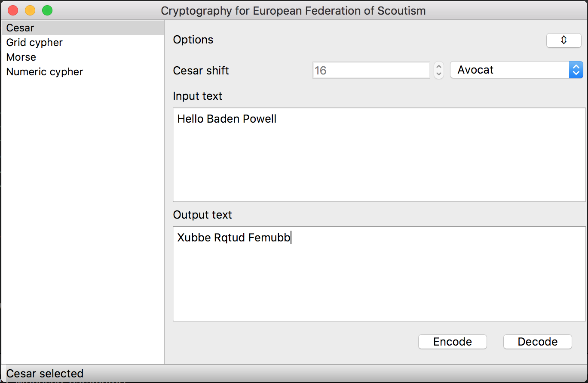Increase Cesar shift with the up arrow
The image size is (588, 383).
point(438,66)
